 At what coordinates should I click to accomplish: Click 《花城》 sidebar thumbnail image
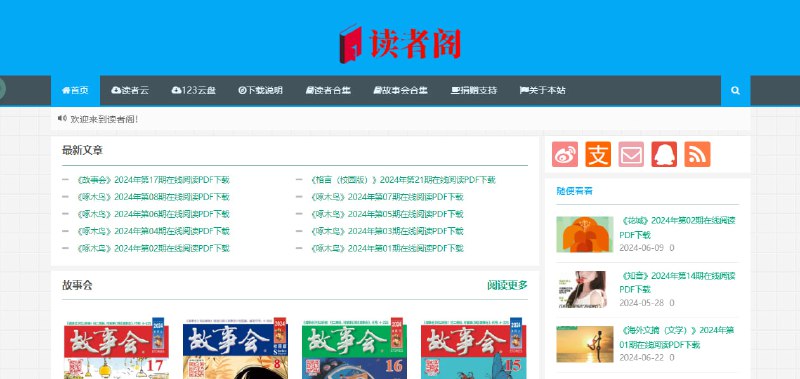(585, 235)
